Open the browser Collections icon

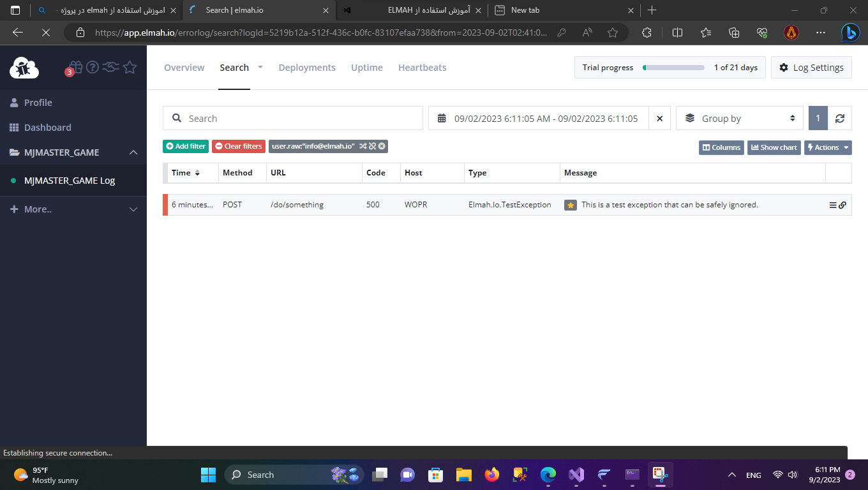pos(734,33)
